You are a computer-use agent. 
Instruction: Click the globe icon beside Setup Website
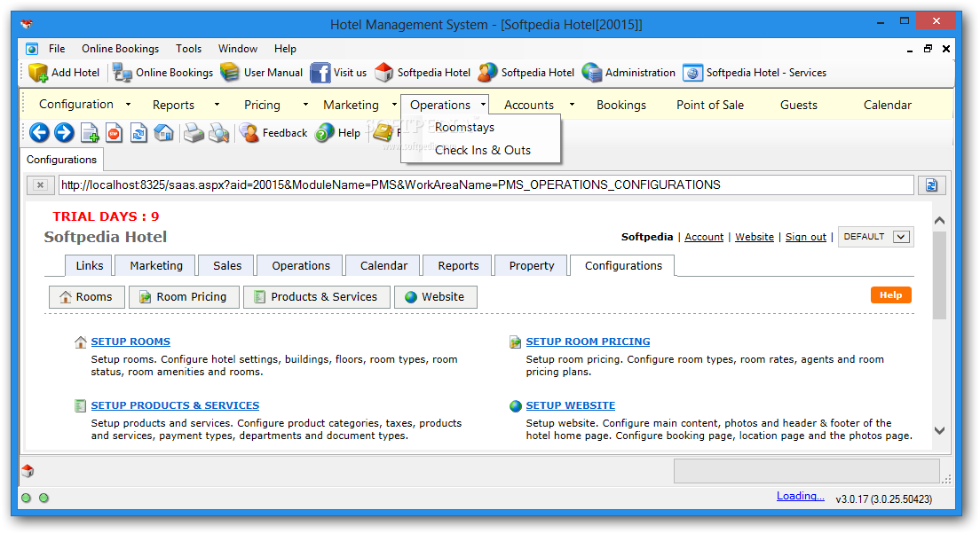[516, 406]
